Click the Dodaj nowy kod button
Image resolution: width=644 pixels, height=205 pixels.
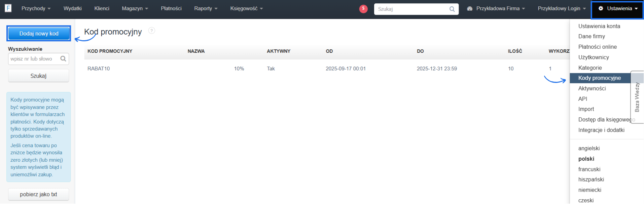tap(39, 34)
